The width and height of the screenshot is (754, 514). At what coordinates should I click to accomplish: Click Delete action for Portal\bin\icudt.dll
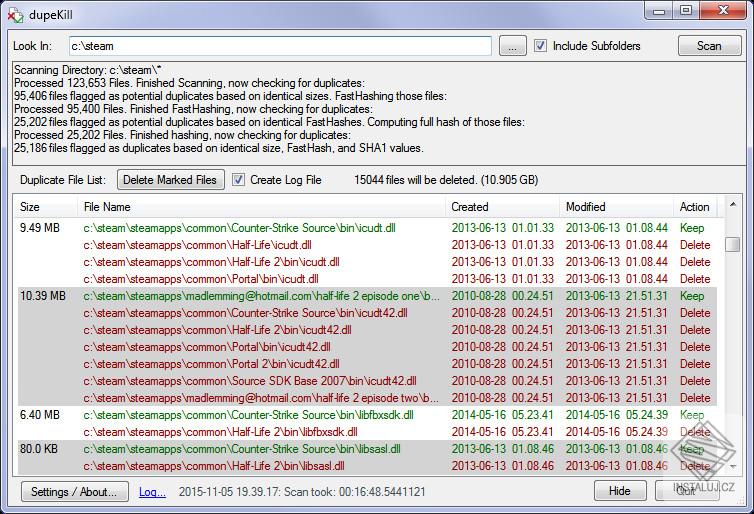(695, 279)
